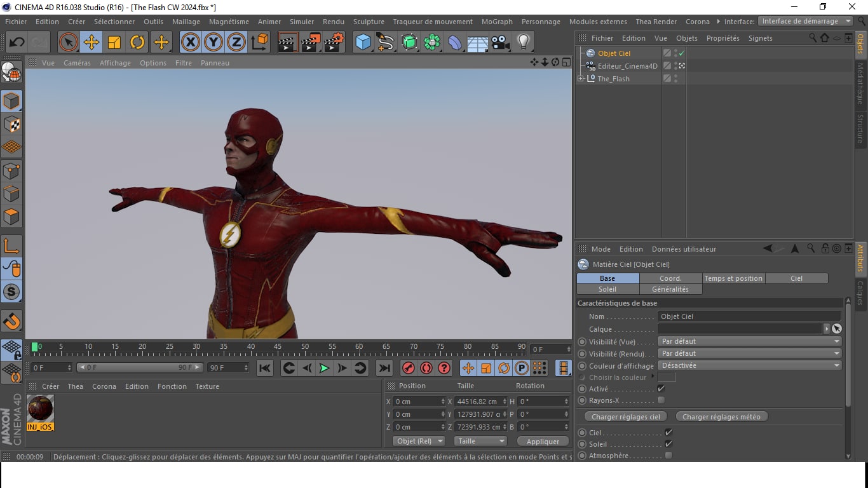
Task: Toggle the Activé checkbox
Action: click(x=661, y=389)
